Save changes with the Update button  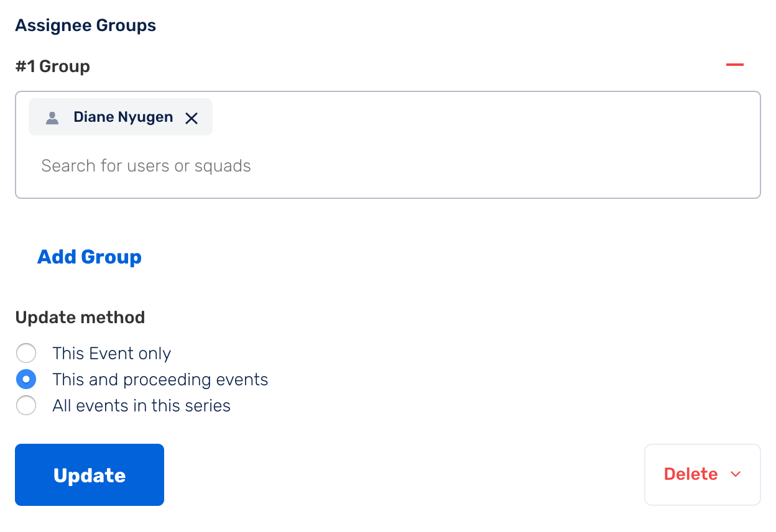(x=90, y=475)
